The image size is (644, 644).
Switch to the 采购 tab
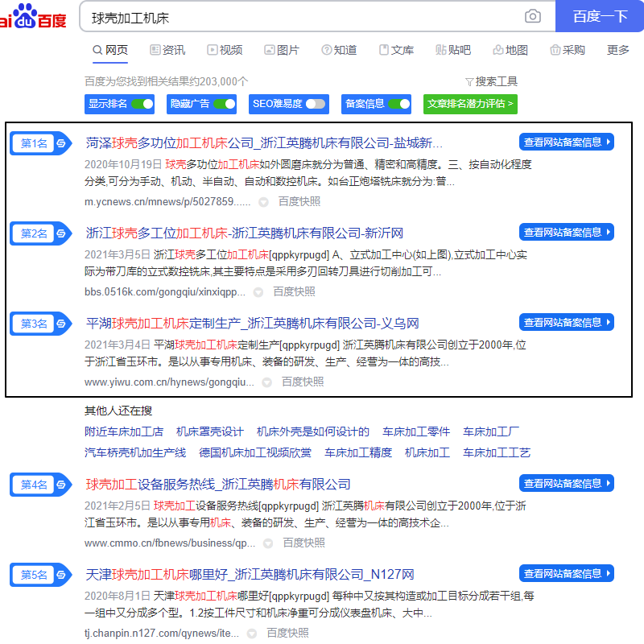click(568, 50)
